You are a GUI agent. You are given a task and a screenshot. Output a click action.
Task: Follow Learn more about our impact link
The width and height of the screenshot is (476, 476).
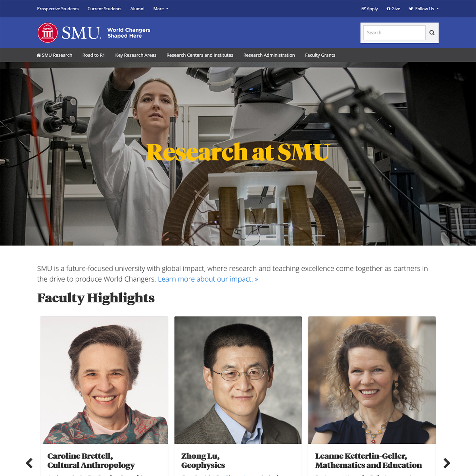208,279
